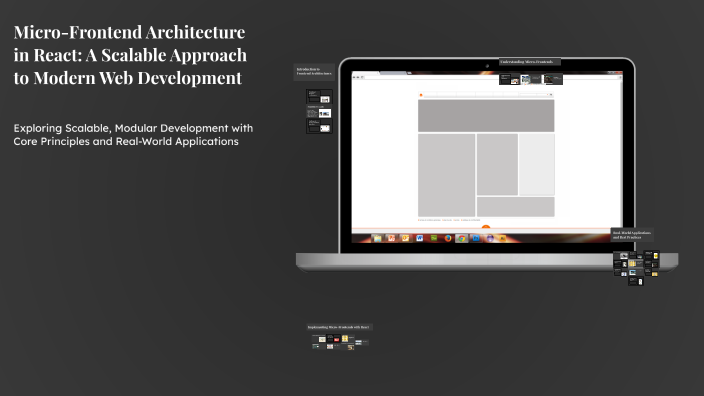Click the large gray banner placeholder on laptop screen
Screen dimensions: 704x396
(486, 116)
